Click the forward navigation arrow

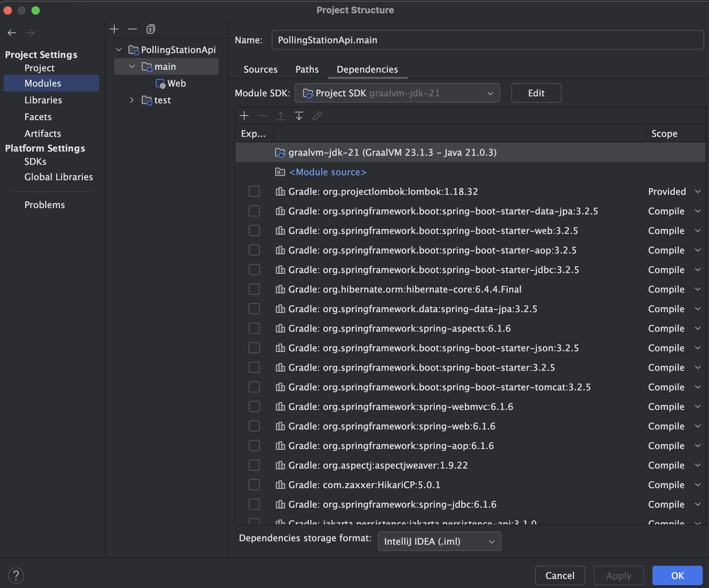pos(30,33)
